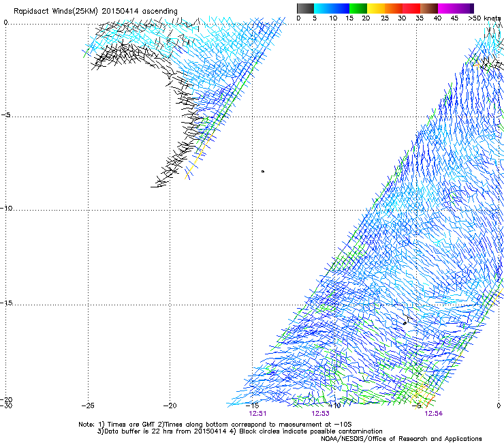
Task: Click the cyan-blue 5-15 knots color band
Action: [332, 8]
